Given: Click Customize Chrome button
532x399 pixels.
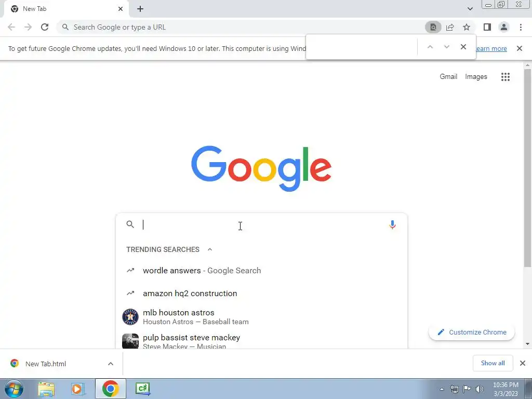Looking at the screenshot, I should pos(472,332).
